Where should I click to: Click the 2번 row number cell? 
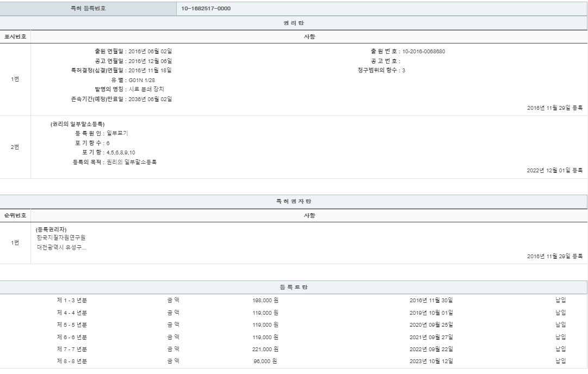click(x=15, y=147)
